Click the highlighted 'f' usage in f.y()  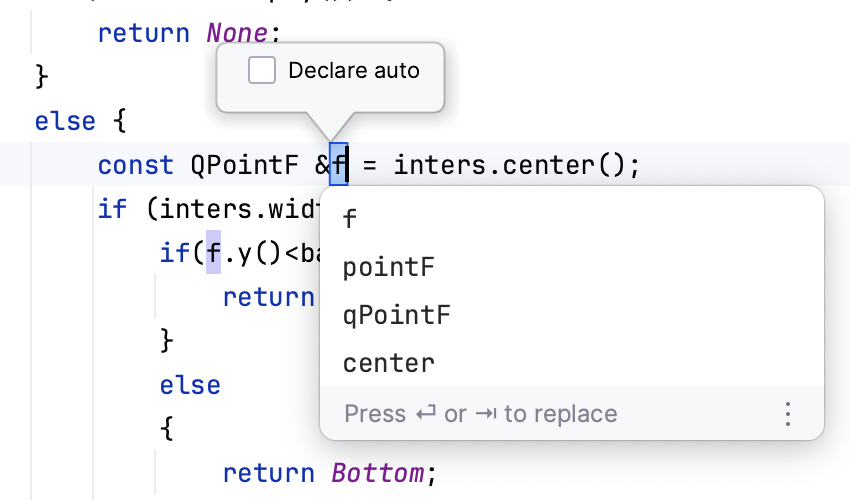[213, 251]
